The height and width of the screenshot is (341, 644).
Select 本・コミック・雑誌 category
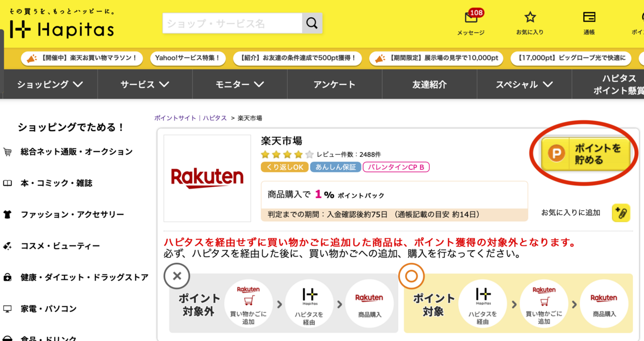click(x=56, y=183)
